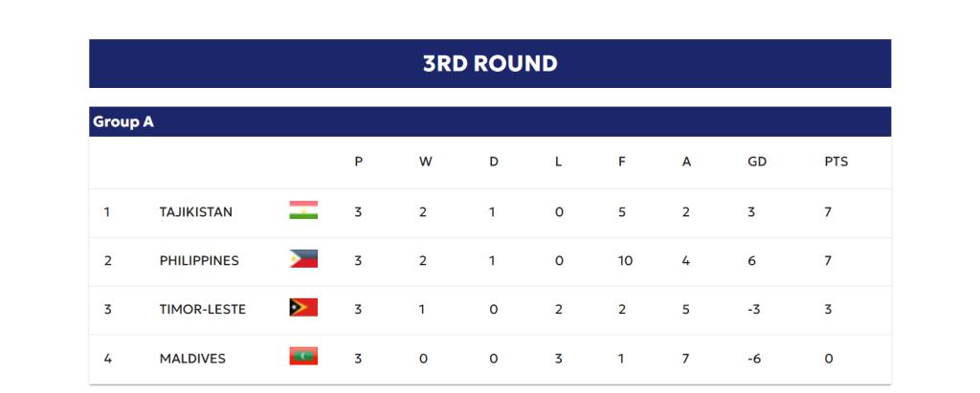Select the MALDIVES team name
Screen dimensions: 980x393
[192, 359]
